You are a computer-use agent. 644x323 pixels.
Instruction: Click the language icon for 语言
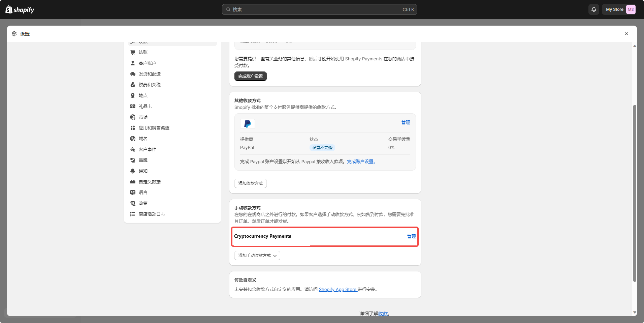tap(133, 193)
